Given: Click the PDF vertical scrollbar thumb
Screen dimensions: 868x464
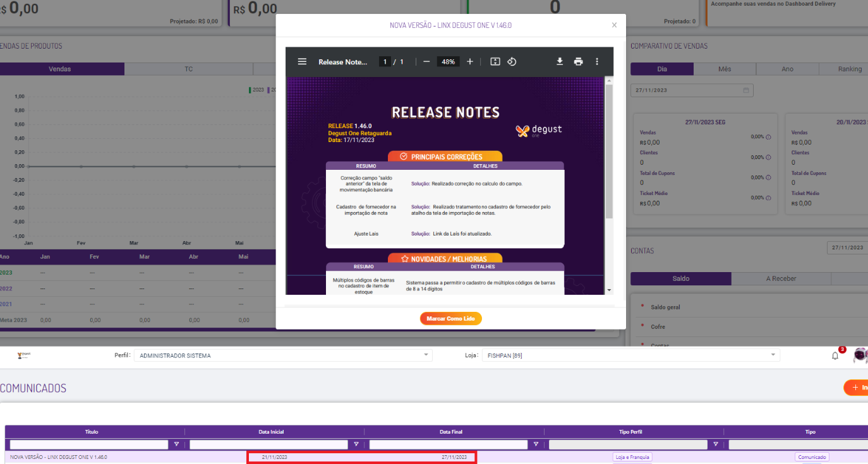Looking at the screenshot, I should click(x=610, y=152).
